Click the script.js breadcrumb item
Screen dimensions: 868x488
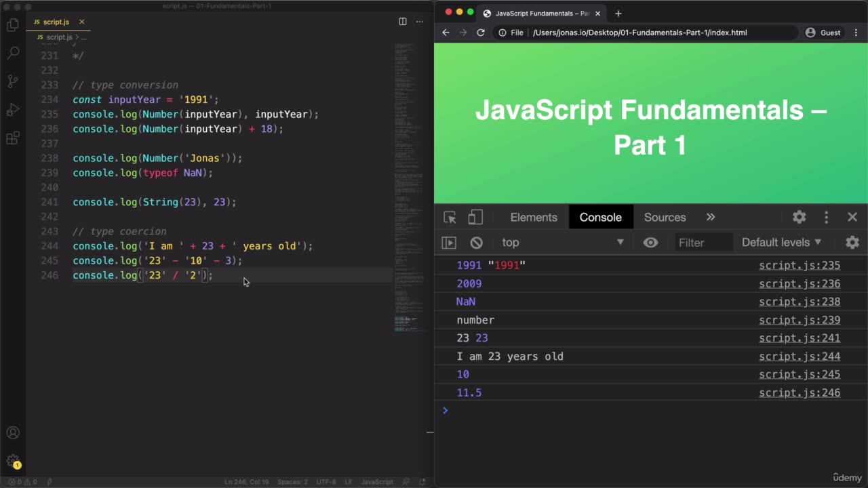59,37
